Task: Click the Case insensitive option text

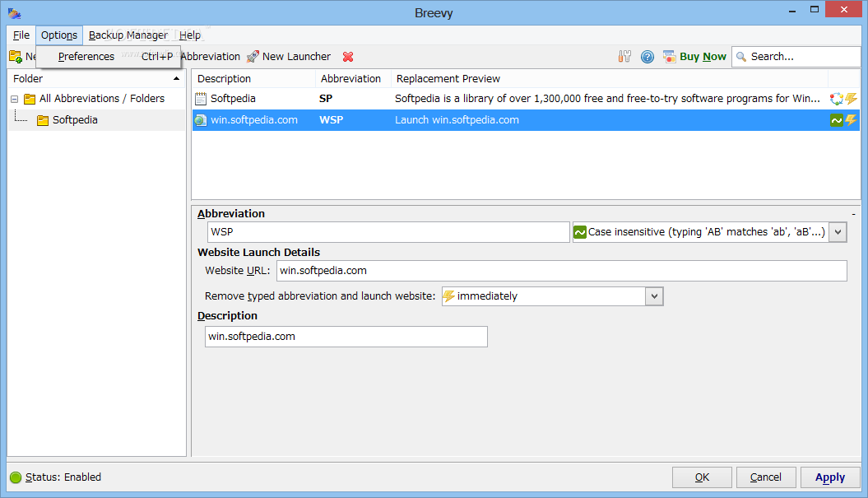Action: click(707, 232)
